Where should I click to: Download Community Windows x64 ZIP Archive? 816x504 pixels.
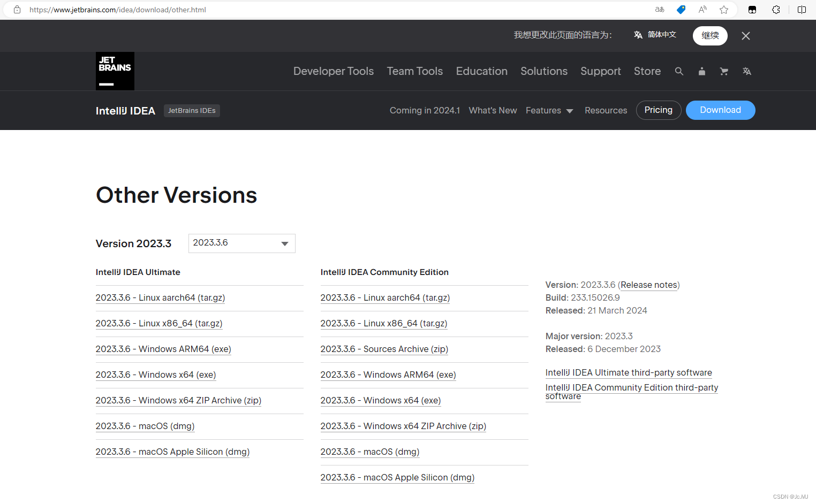(403, 426)
